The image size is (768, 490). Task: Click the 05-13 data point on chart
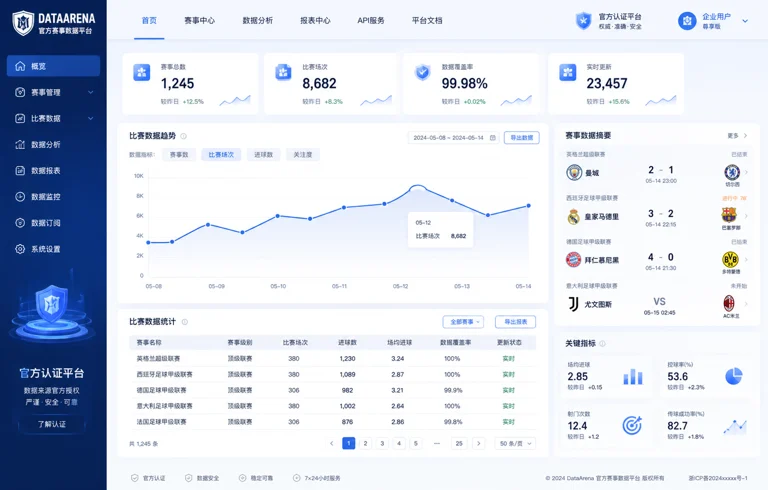[x=452, y=200]
